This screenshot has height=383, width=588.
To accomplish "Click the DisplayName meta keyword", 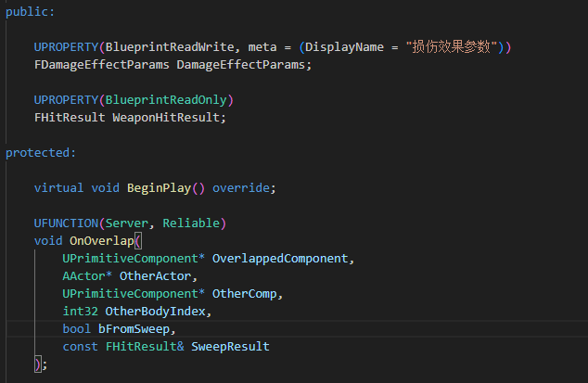I will click(x=344, y=47).
